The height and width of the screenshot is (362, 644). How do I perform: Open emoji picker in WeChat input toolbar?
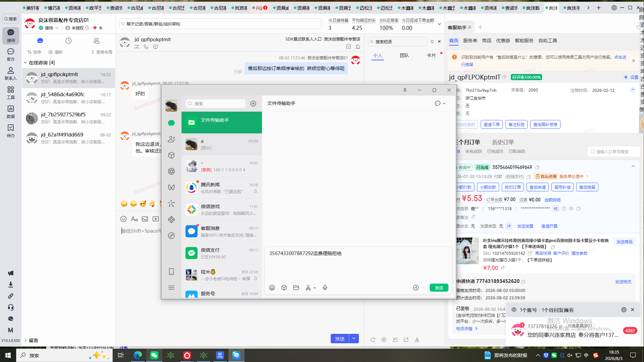click(x=272, y=288)
